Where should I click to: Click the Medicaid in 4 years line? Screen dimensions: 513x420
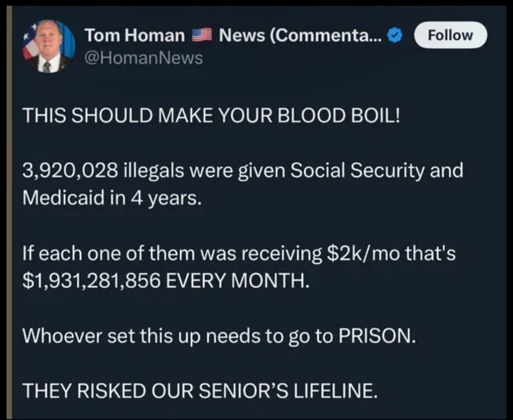click(x=111, y=198)
